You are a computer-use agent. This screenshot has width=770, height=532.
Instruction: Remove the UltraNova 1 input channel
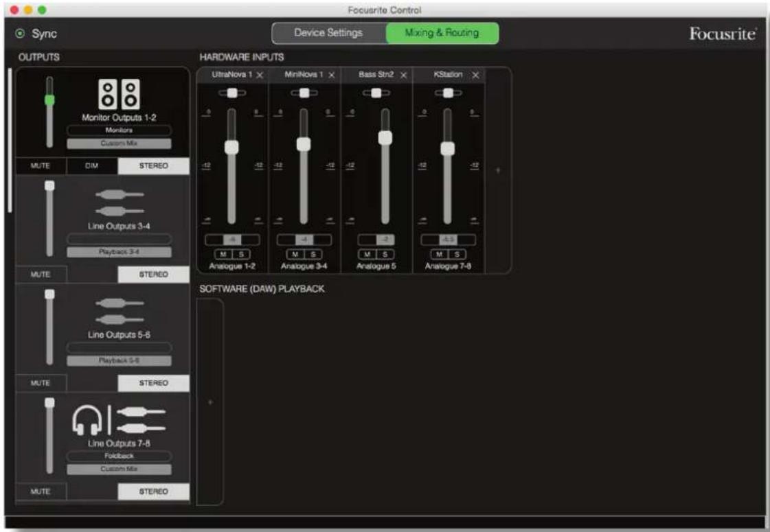[x=260, y=75]
